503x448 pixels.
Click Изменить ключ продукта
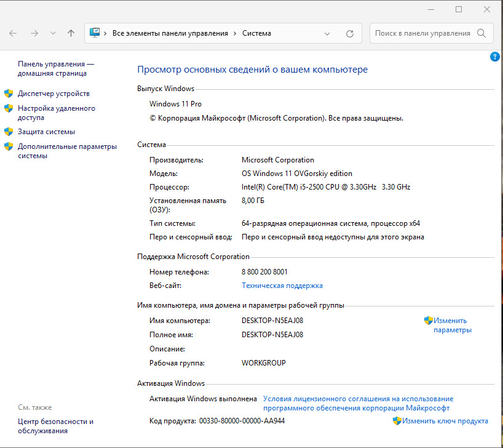[x=445, y=421]
